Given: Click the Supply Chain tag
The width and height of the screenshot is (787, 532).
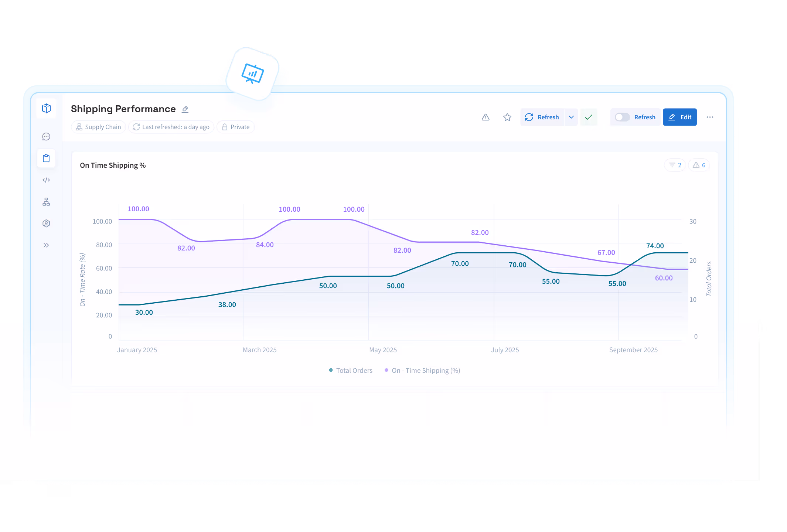Looking at the screenshot, I should (x=99, y=127).
